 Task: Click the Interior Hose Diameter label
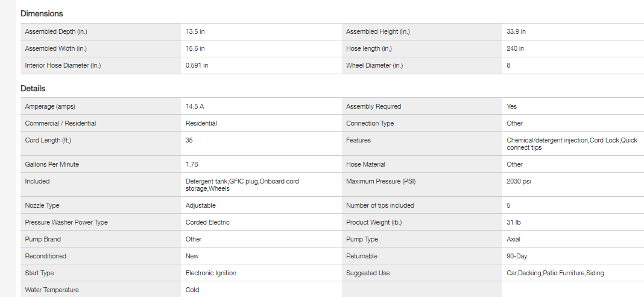(x=63, y=65)
